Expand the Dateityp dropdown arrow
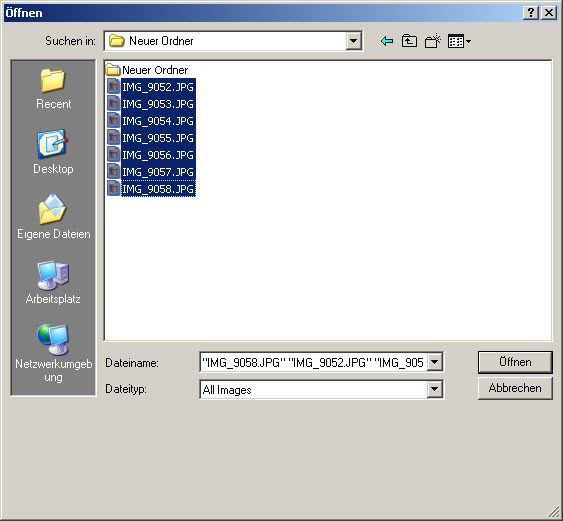Screen dimensions: 563x521 click(434, 389)
